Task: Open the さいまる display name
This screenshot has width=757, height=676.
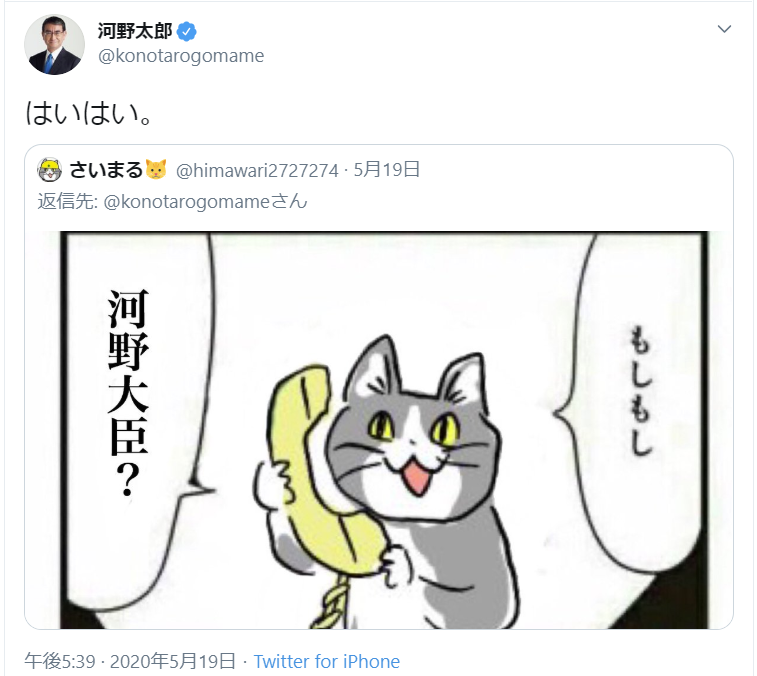Action: pyautogui.click(x=106, y=170)
